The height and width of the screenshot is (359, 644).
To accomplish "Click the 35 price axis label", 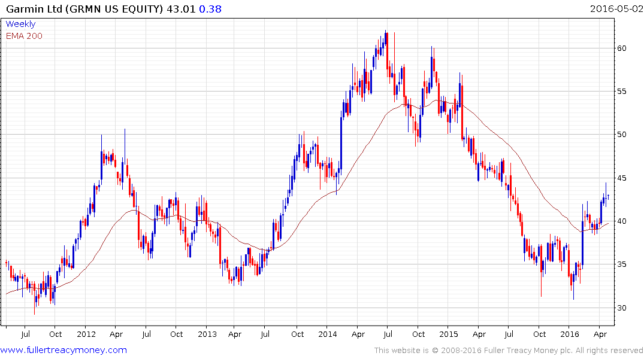I will point(622,264).
